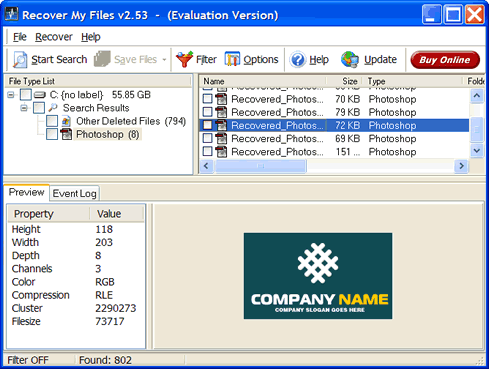Click the horizontal scroll left arrow
Image resolution: width=489 pixels, height=369 pixels.
click(206, 166)
